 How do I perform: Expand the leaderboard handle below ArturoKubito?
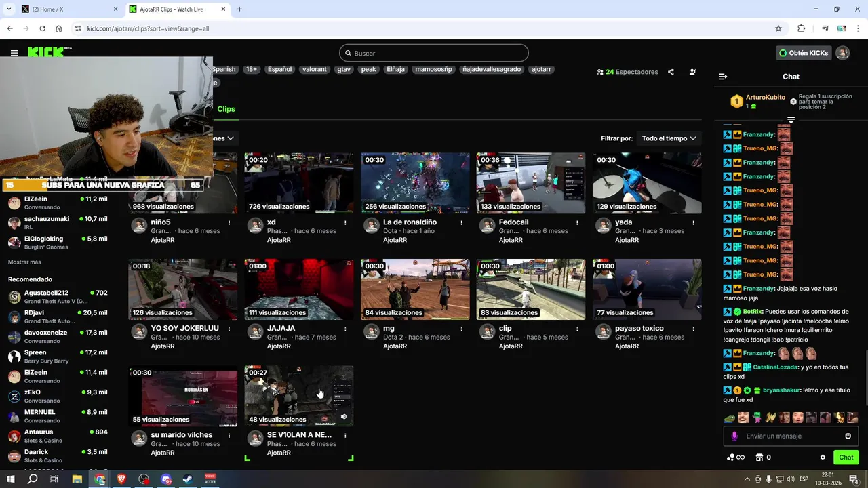click(791, 120)
